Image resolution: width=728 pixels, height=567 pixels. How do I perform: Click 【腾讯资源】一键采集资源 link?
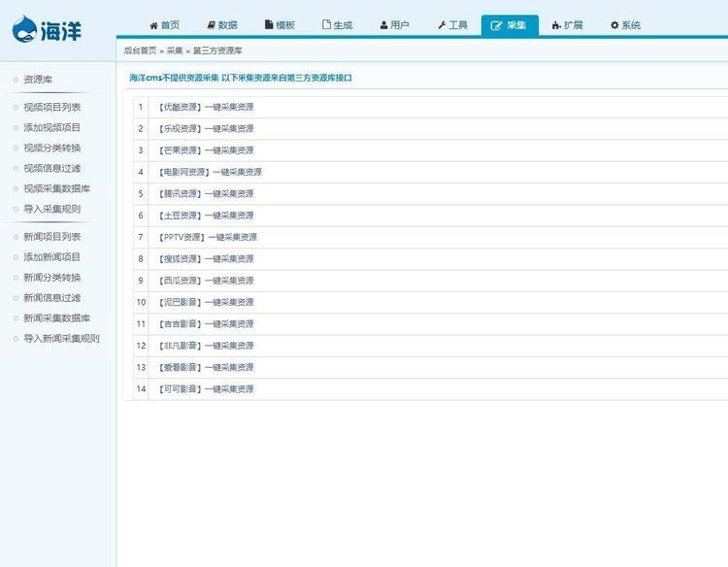coord(206,193)
